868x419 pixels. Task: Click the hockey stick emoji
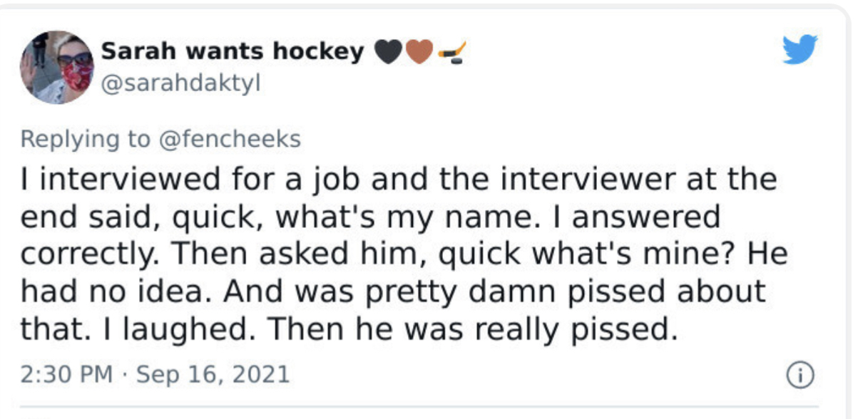(x=451, y=53)
